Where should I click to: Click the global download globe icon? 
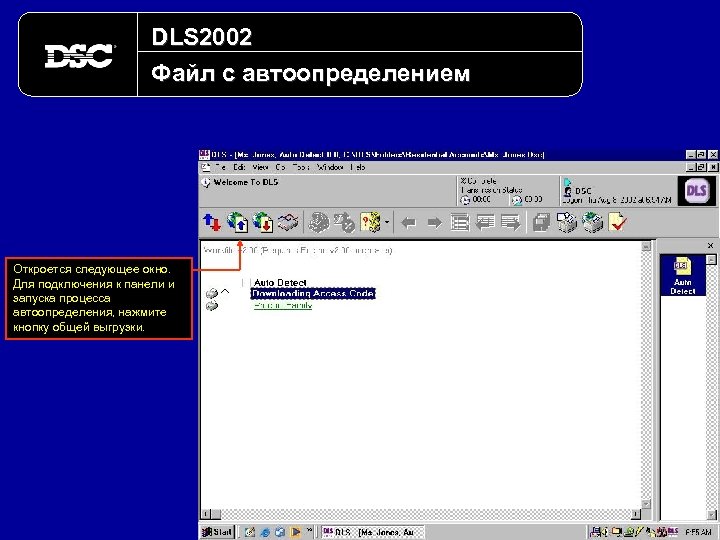tap(263, 222)
